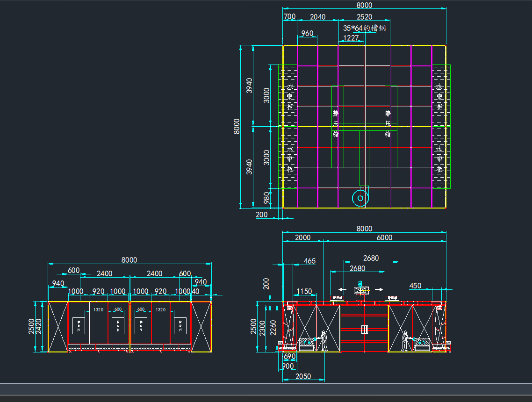Select the 2050 dimension below the right elevation
Image resolution: width=532 pixels, height=402 pixels.
[304, 376]
